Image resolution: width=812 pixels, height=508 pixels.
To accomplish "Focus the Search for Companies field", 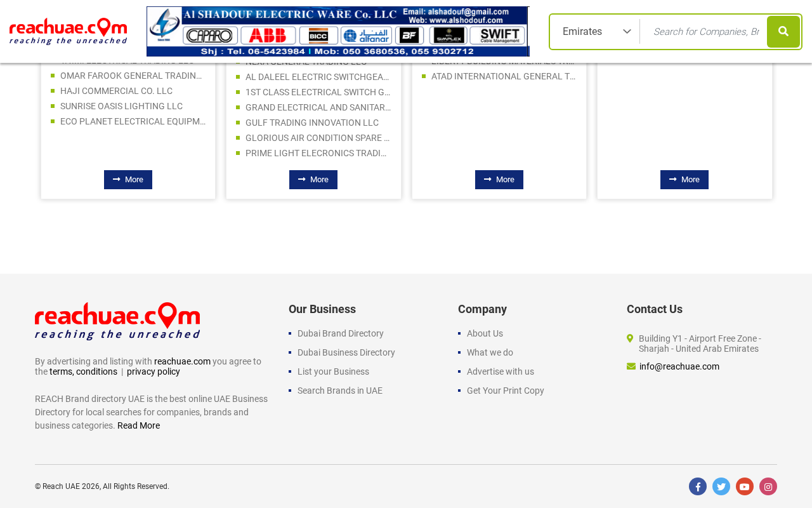I will tap(706, 32).
